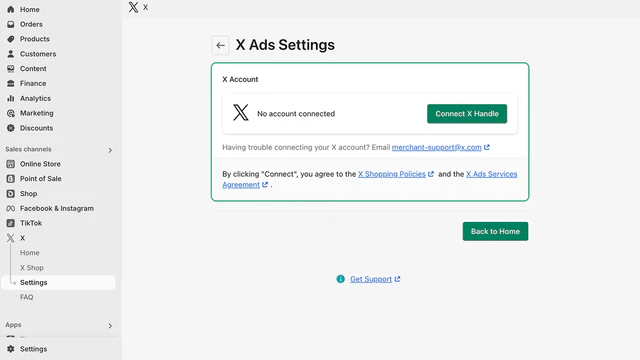The width and height of the screenshot is (640, 360).
Task: Click the Facebook & Instagram Meta icon
Action: (11, 208)
